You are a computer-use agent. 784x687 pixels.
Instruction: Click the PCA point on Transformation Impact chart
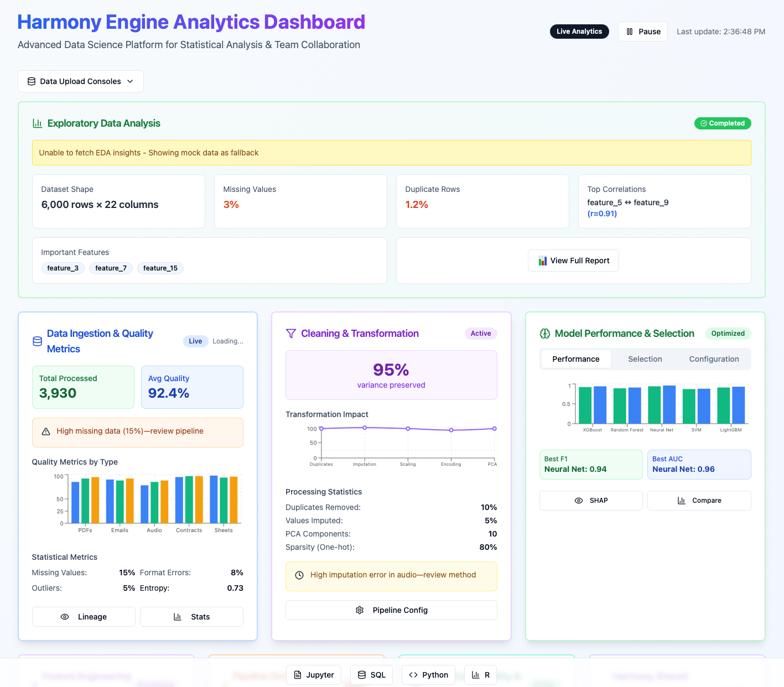[x=495, y=429]
